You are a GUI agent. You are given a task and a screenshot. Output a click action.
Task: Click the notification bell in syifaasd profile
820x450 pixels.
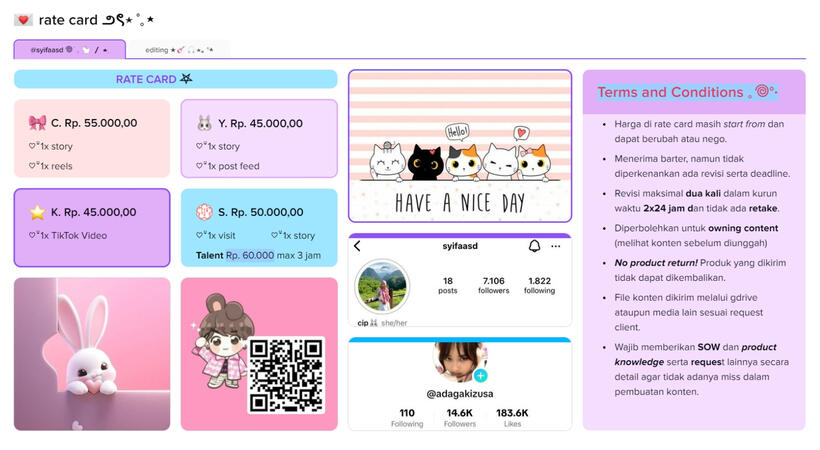pyautogui.click(x=534, y=246)
